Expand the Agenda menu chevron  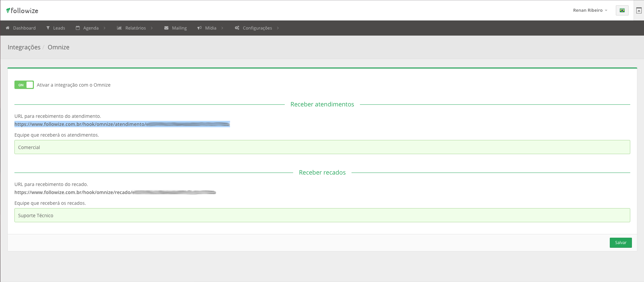coord(105,28)
